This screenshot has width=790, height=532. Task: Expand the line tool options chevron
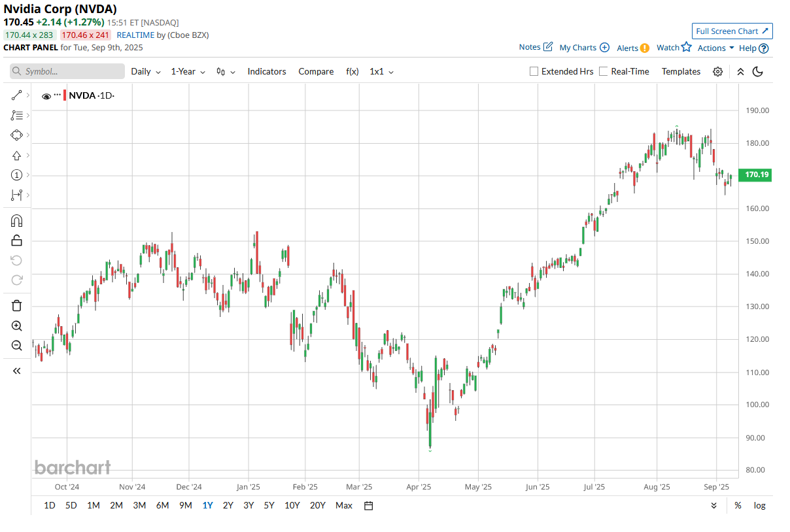coord(28,95)
